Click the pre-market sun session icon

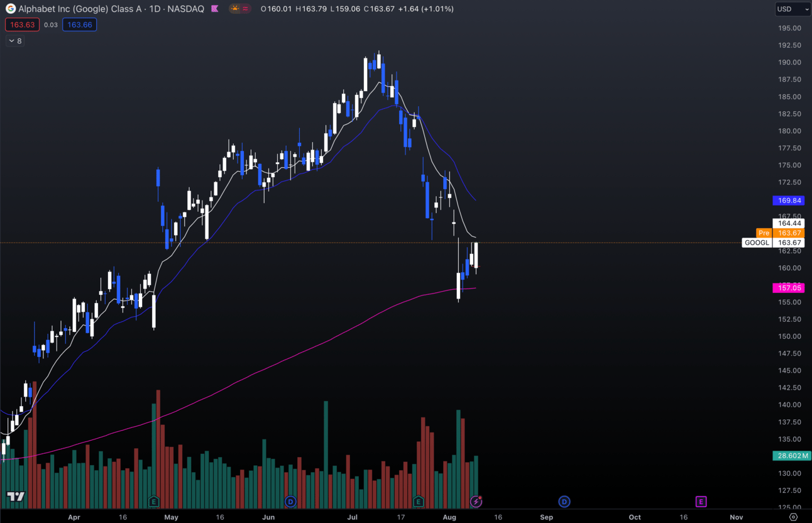pos(235,9)
